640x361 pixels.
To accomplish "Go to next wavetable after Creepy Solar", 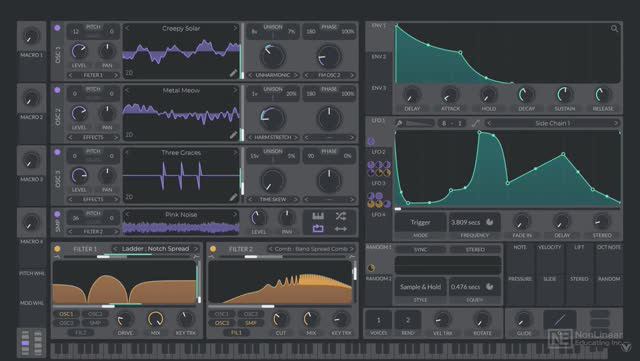I will point(235,28).
